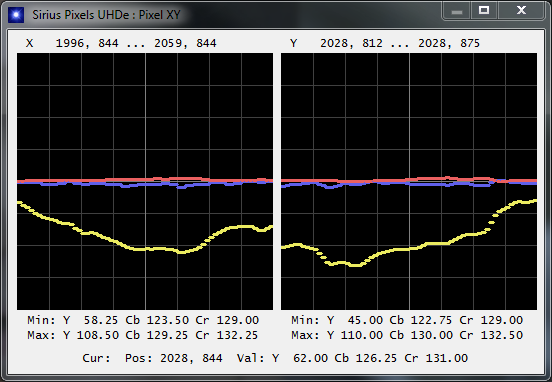The image size is (552, 382).
Task: Click the left graph Min Cb value 123.50
Action: point(168,320)
